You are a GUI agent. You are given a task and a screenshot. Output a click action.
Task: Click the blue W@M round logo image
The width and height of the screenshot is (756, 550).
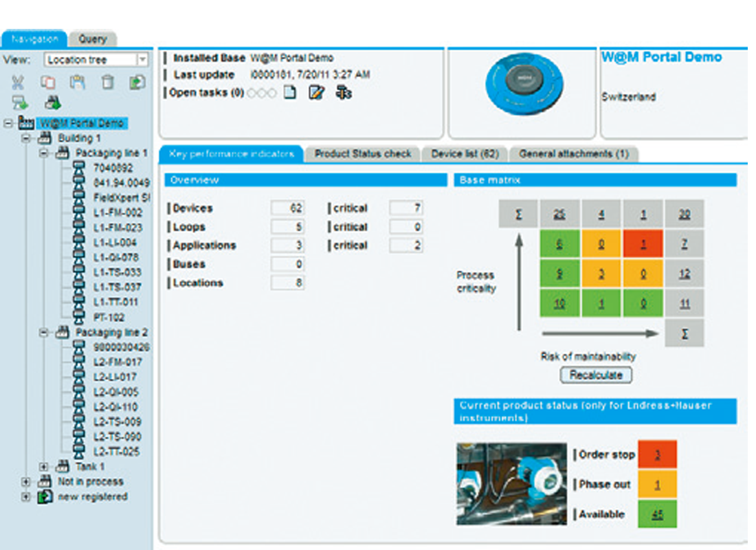tap(524, 84)
